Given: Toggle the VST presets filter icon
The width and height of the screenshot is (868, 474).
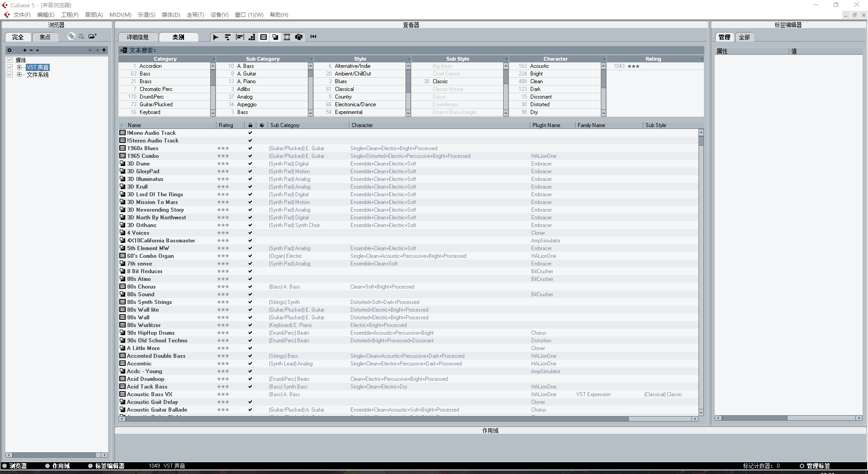Looking at the screenshot, I should 275,37.
